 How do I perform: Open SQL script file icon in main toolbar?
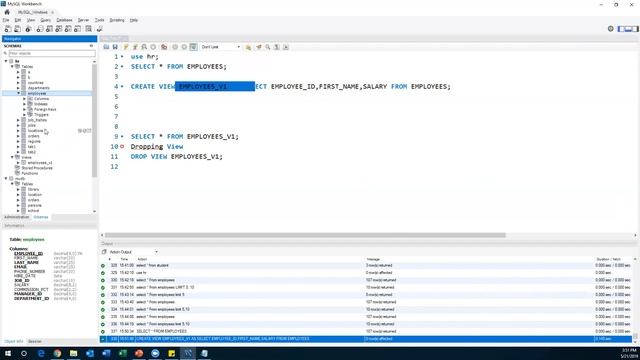click(x=18, y=29)
